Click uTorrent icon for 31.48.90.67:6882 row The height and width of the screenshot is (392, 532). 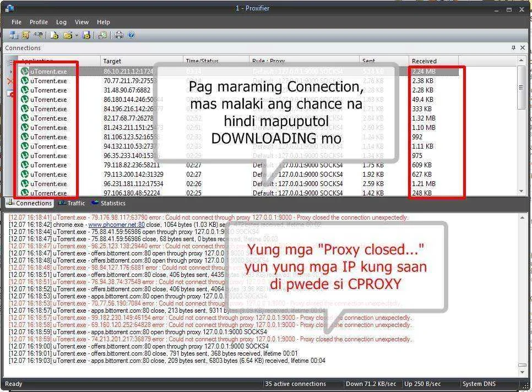pos(24,90)
